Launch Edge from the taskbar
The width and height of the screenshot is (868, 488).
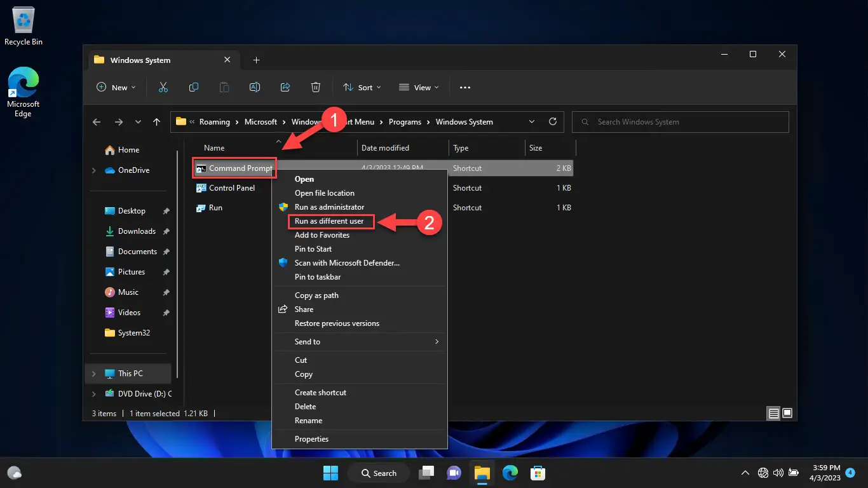510,473
